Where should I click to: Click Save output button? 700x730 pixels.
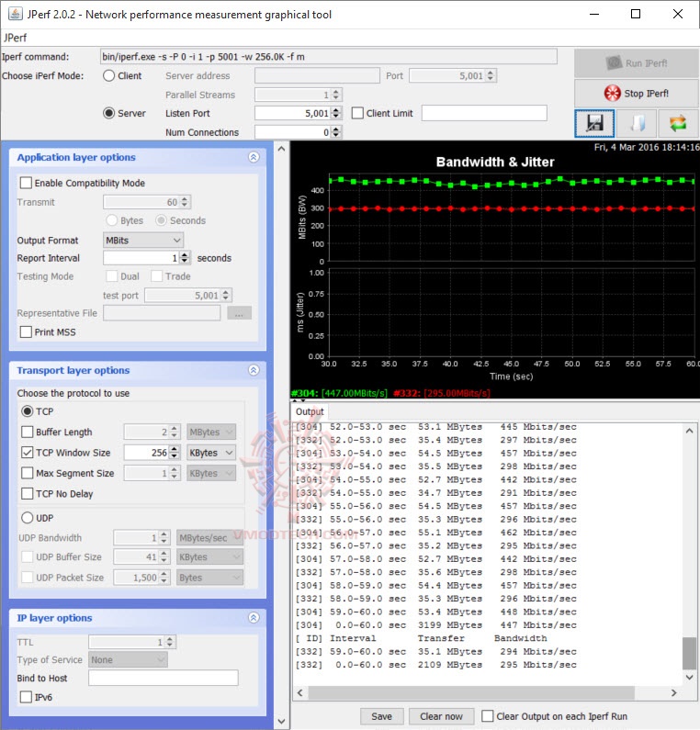381,716
